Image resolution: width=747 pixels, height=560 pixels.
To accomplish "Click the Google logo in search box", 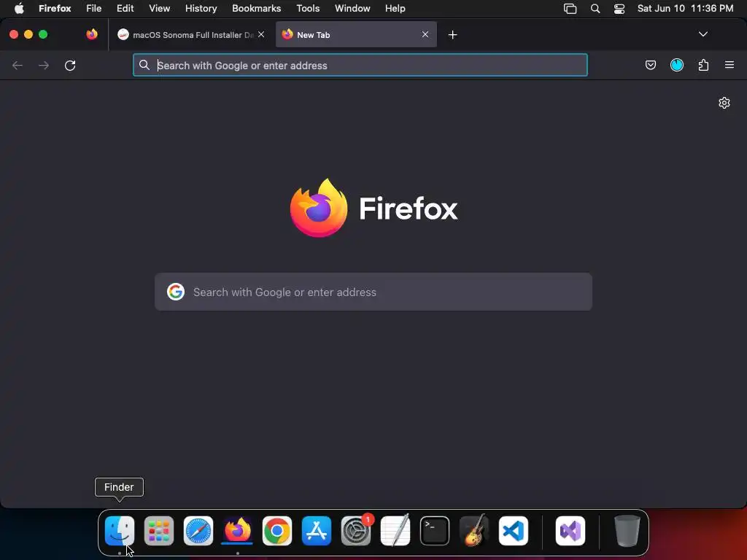I will coord(175,292).
